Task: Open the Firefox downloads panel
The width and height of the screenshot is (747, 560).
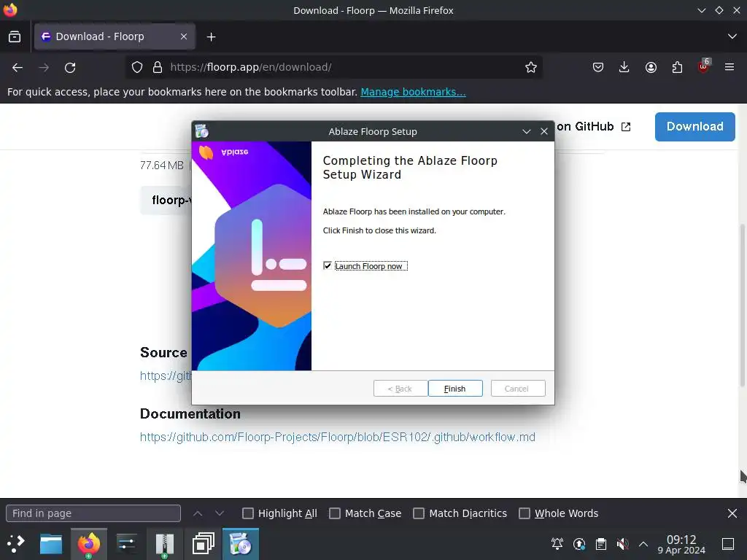Action: point(624,68)
